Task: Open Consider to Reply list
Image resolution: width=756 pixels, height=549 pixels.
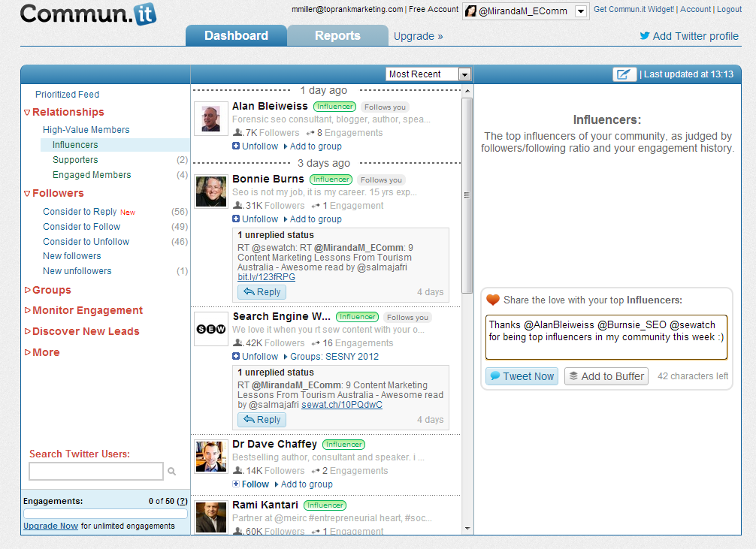Action: pyautogui.click(x=80, y=211)
